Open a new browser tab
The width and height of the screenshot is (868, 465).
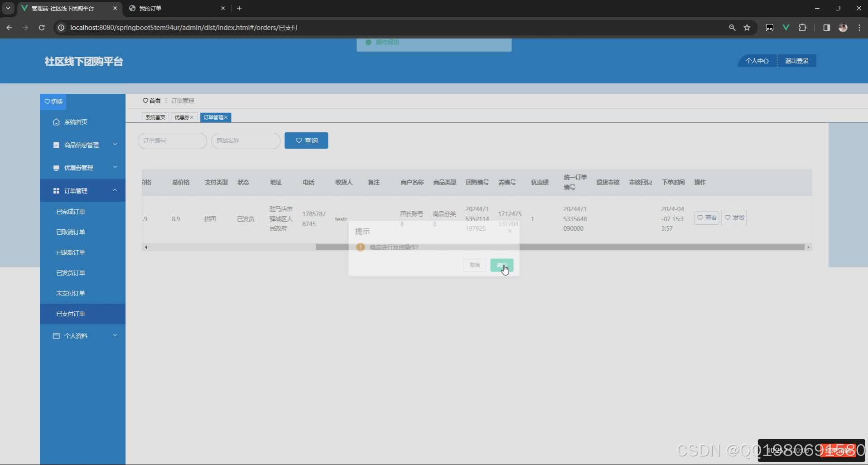(239, 8)
